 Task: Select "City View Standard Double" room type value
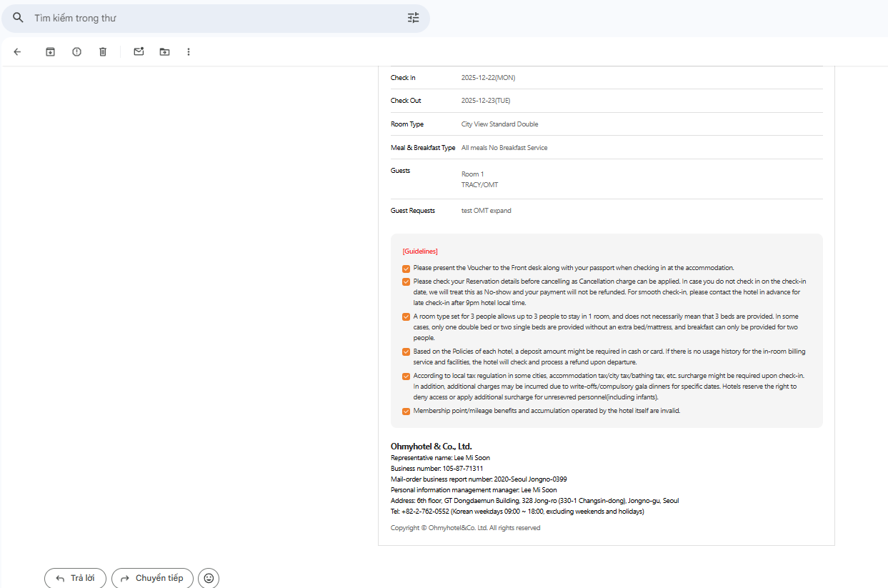[500, 124]
